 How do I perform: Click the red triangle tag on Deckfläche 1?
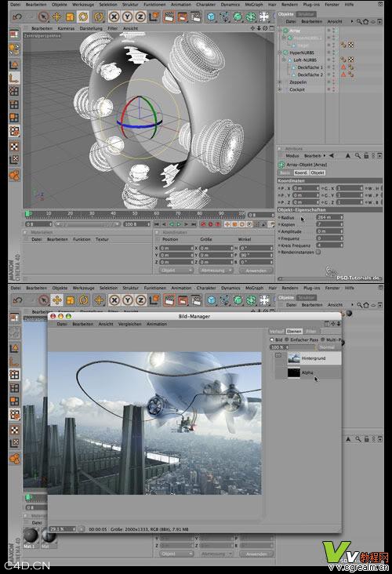[x=343, y=67]
